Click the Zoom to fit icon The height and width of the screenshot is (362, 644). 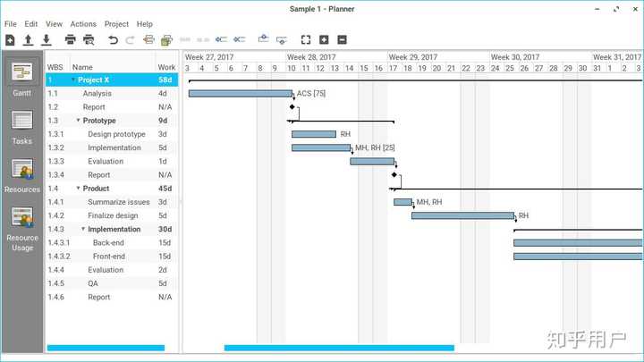pos(306,40)
